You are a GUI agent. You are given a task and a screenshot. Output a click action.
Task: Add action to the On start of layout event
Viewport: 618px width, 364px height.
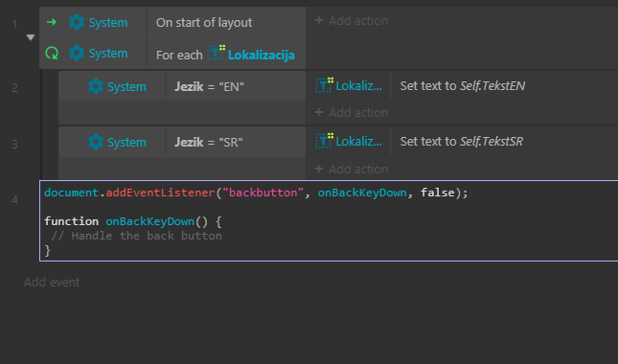352,20
